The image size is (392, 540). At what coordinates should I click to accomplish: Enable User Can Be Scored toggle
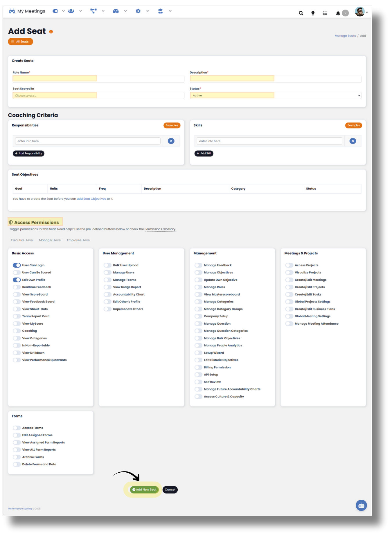tap(17, 273)
